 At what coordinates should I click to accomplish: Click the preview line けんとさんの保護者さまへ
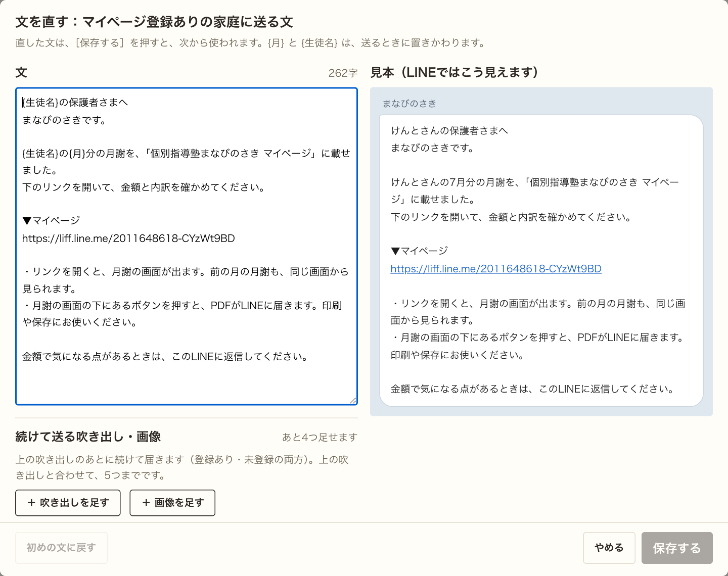(x=449, y=130)
